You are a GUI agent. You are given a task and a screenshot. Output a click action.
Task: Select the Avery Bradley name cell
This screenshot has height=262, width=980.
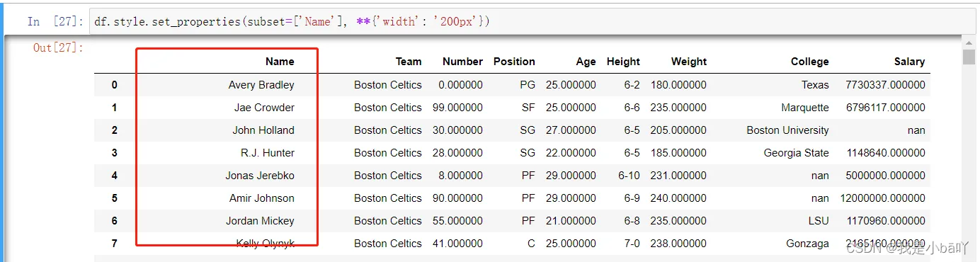point(261,85)
